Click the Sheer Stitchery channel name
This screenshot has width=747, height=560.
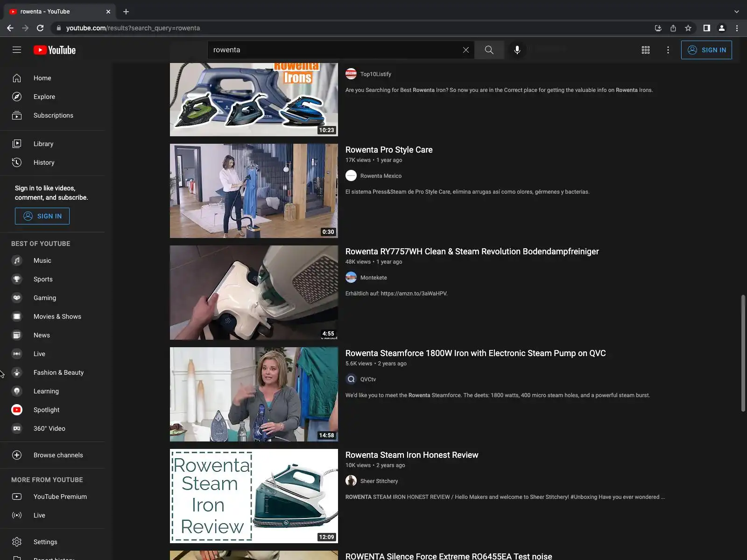379,481
